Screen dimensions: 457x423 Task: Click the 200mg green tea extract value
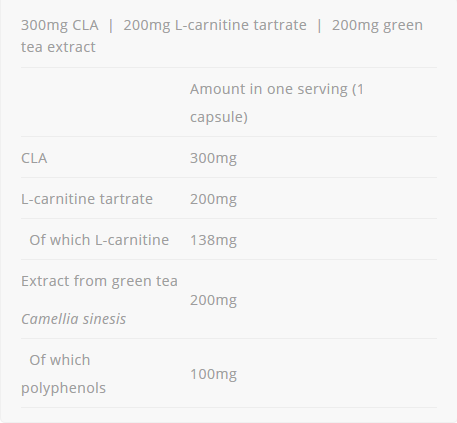[213, 300]
